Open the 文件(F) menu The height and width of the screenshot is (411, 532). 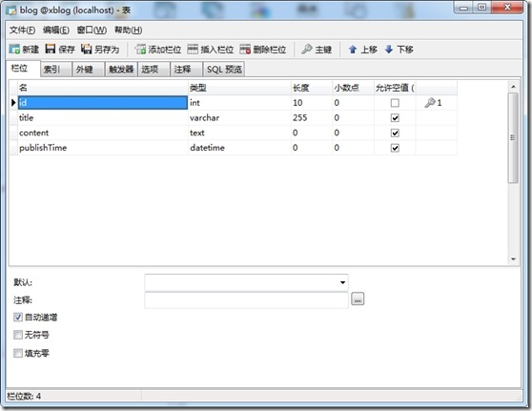click(x=22, y=30)
